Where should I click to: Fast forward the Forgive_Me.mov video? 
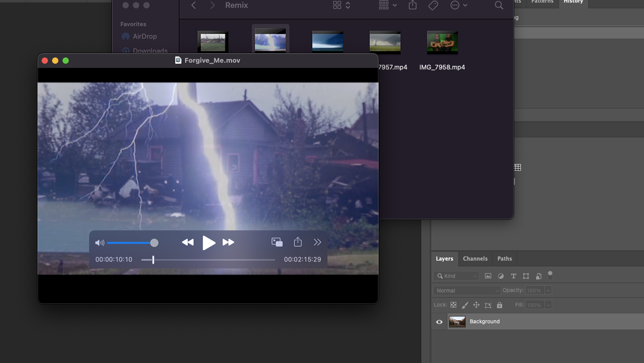click(228, 242)
